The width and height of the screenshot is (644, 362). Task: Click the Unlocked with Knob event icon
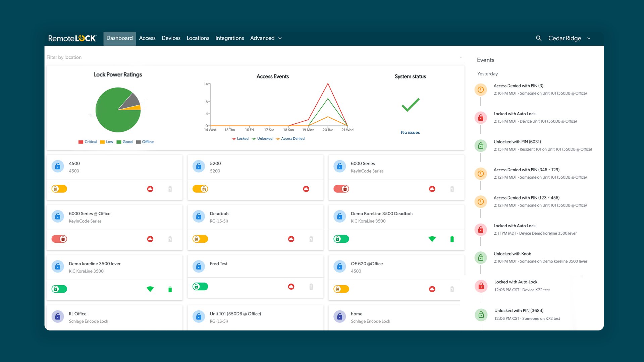click(481, 257)
